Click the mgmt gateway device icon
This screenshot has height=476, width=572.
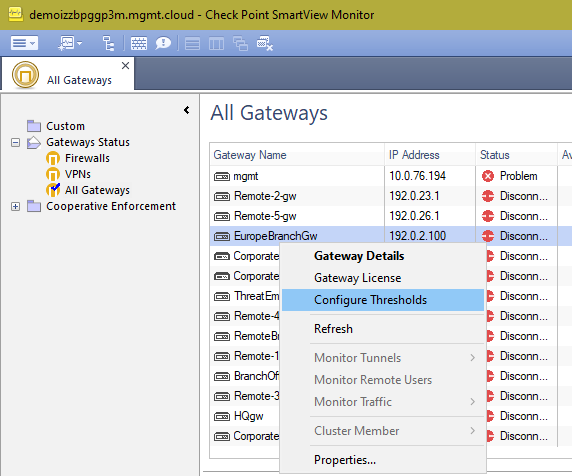coord(222,177)
